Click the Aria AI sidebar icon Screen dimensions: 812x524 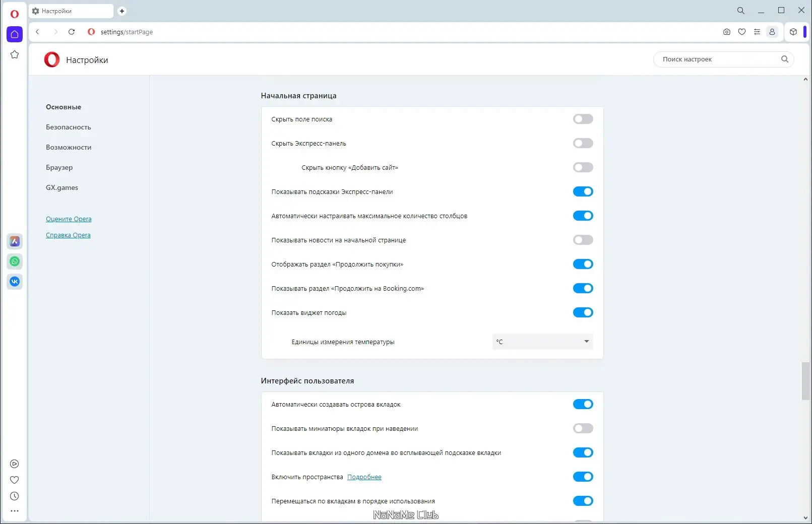tap(15, 241)
